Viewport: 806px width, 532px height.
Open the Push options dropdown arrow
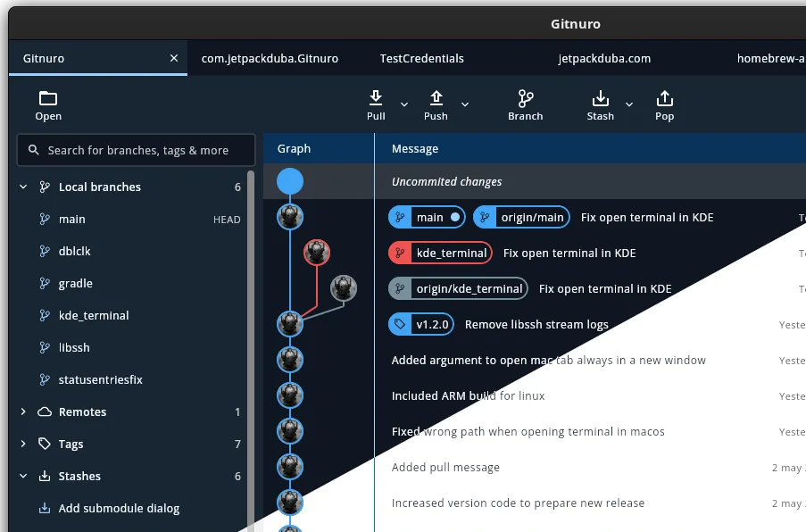(x=465, y=104)
